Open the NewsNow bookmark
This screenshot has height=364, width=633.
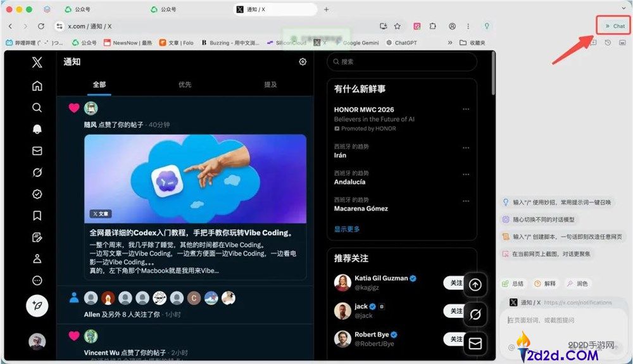point(128,43)
